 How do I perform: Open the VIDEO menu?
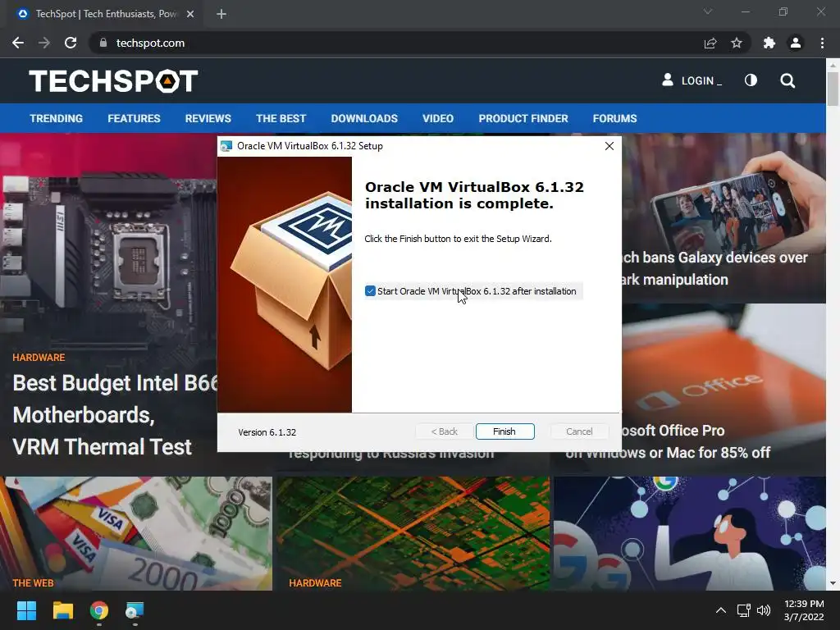tap(438, 118)
